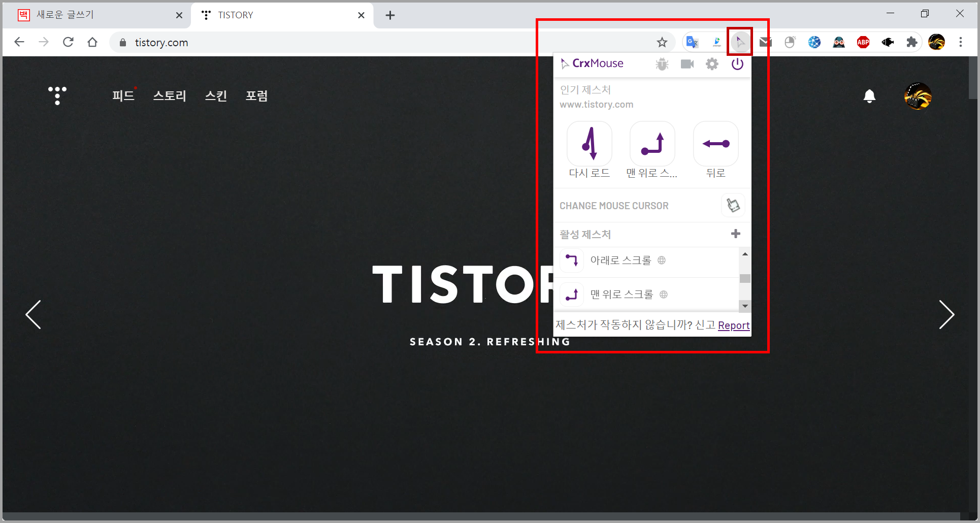
Task: Click the gesture list scroll down arrow
Action: tap(745, 306)
